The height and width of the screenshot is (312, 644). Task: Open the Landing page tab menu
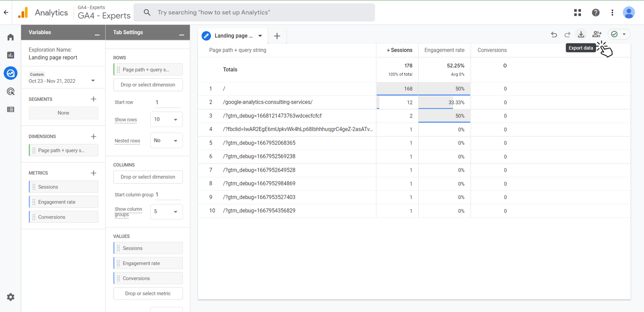(x=260, y=36)
